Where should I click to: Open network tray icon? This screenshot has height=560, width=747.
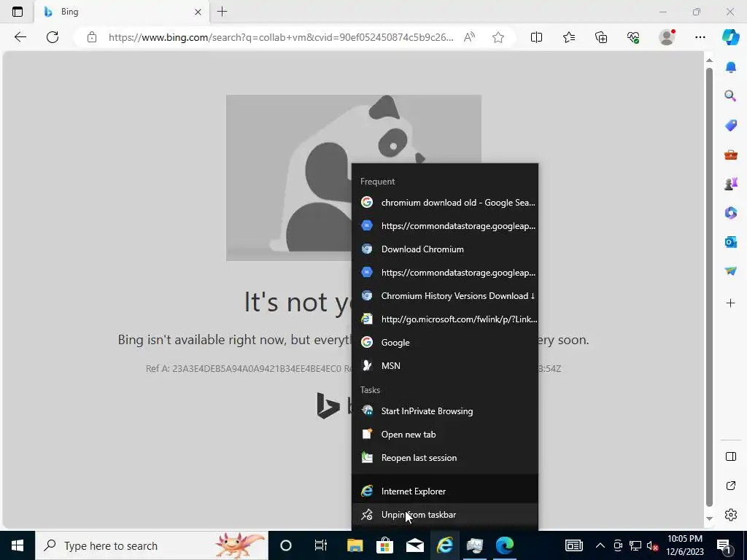pyautogui.click(x=635, y=545)
